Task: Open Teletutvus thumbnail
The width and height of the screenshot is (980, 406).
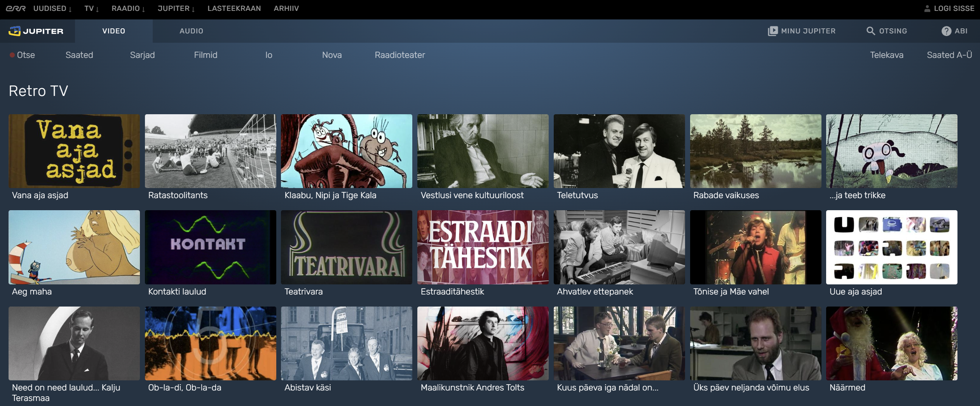Action: pos(619,151)
